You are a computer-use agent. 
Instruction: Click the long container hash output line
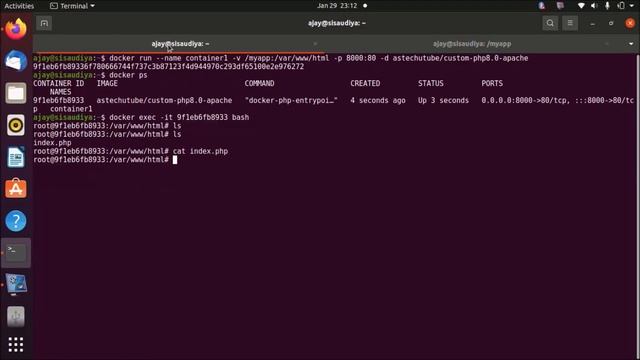coord(169,67)
